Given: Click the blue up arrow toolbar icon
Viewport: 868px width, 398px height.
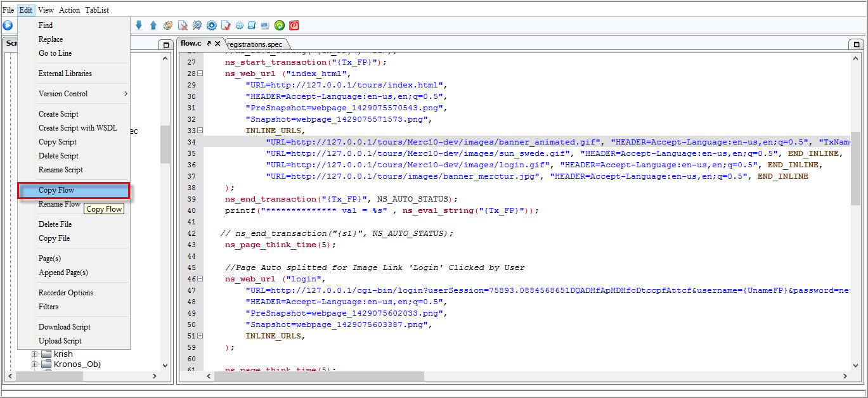Looking at the screenshot, I should pos(153,25).
